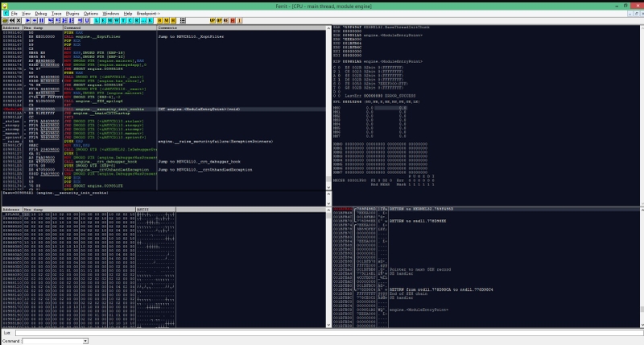Click the 'UP' plugin toolbar icon

click(x=213, y=21)
